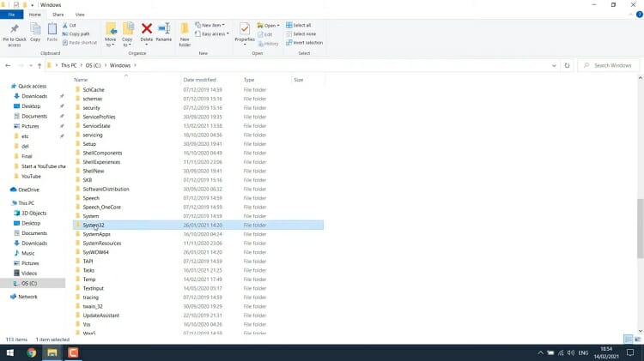Select 3D Objects in sidebar
Screen dimensions: 644x361
pos(33,214)
